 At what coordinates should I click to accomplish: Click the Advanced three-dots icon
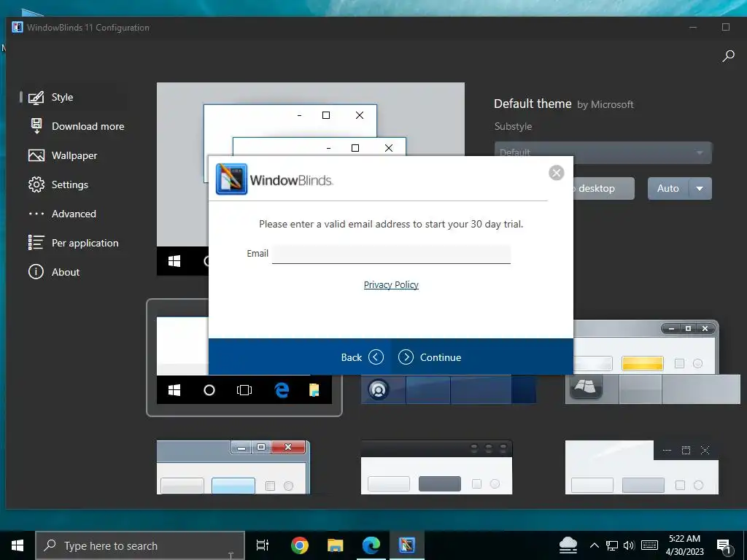pos(36,214)
